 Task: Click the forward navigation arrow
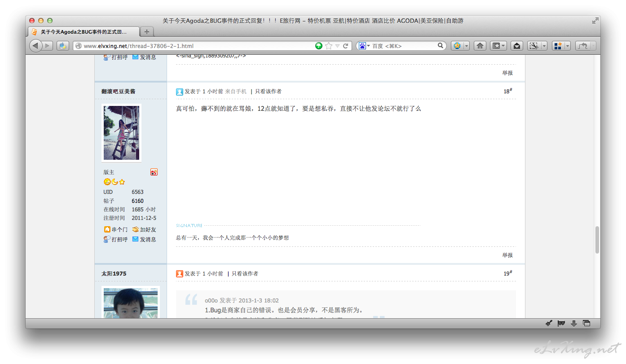click(48, 46)
